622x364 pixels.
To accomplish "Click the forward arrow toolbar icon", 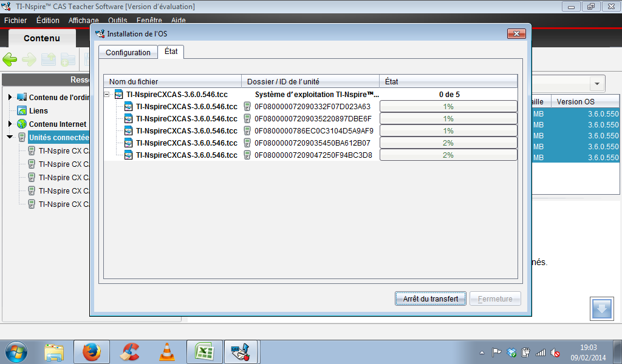I will click(x=29, y=60).
